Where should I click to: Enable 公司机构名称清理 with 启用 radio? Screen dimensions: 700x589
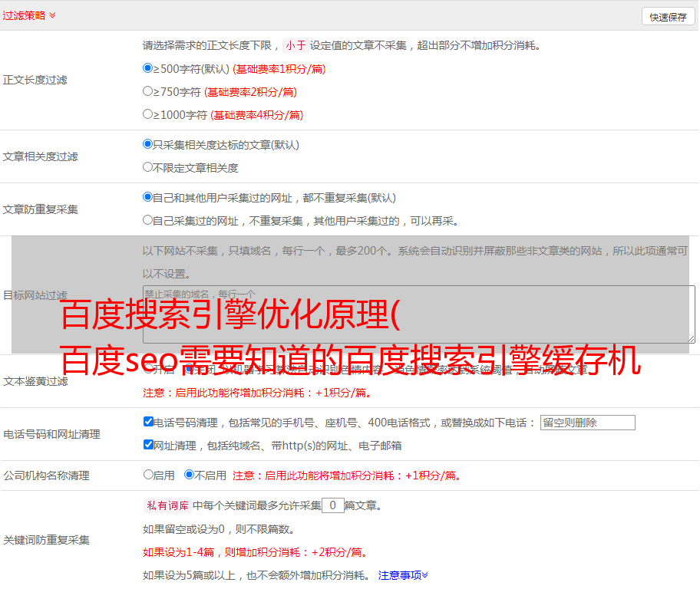148,475
